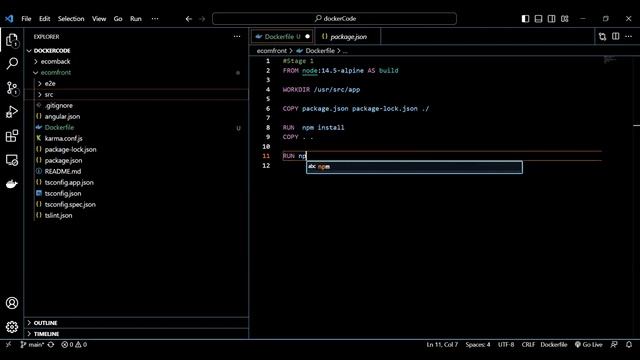640x360 pixels.
Task: Collapse the DOCKERCODE root folder
Action: point(52,51)
